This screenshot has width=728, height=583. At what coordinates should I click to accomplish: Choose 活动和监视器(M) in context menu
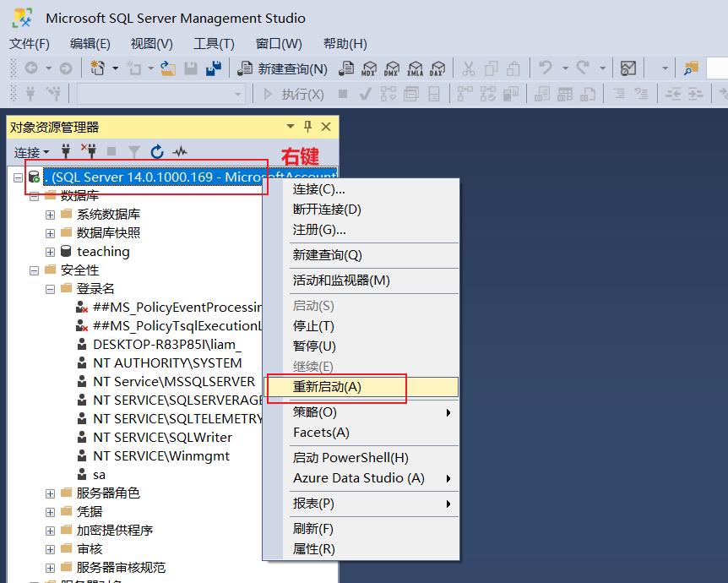[361, 281]
